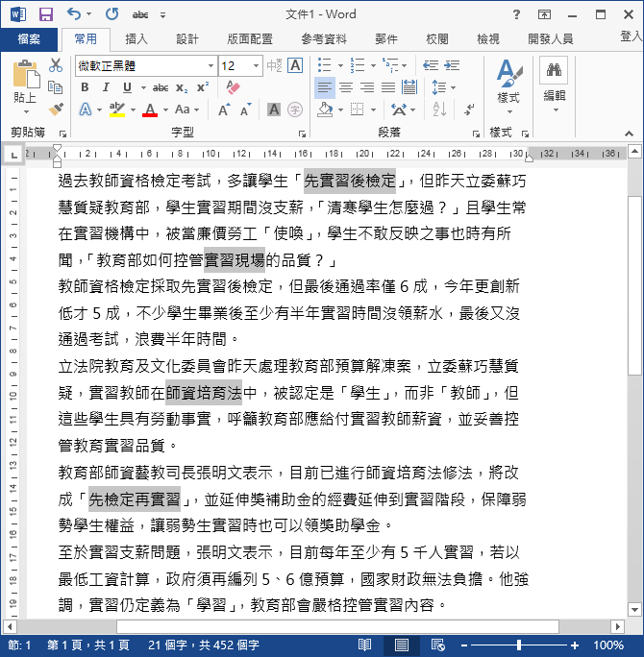Justify the paragraph text

(388, 87)
